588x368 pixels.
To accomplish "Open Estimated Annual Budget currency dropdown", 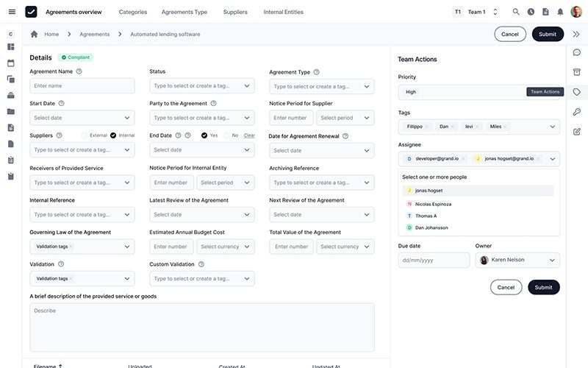I will (x=226, y=247).
